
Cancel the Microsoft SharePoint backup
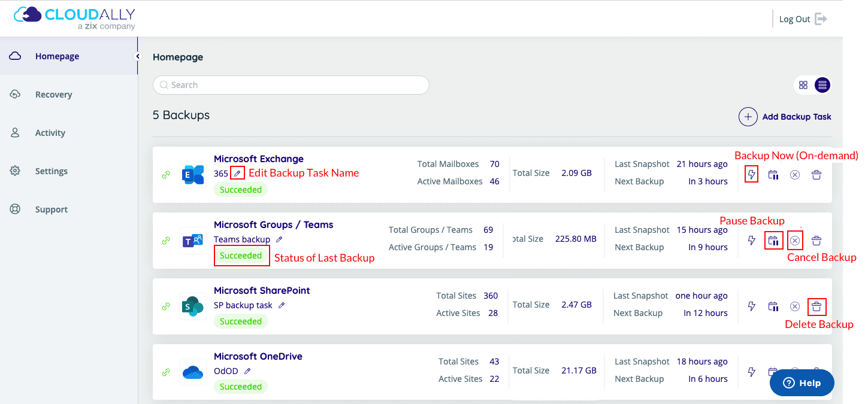pyautogui.click(x=795, y=306)
